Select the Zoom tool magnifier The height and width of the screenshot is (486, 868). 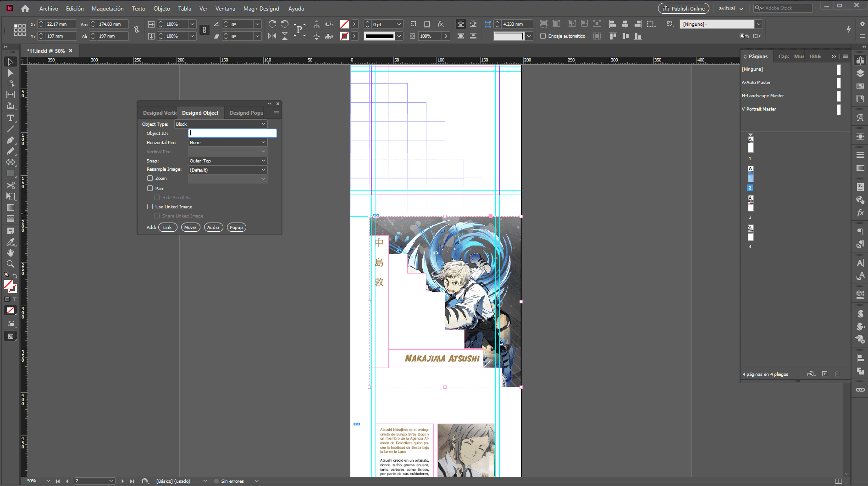11,264
